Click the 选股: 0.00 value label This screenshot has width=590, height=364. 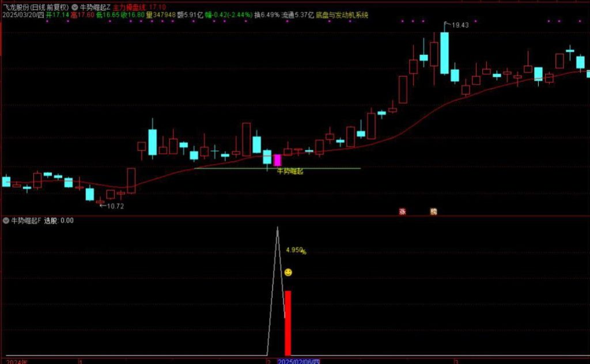59,220
